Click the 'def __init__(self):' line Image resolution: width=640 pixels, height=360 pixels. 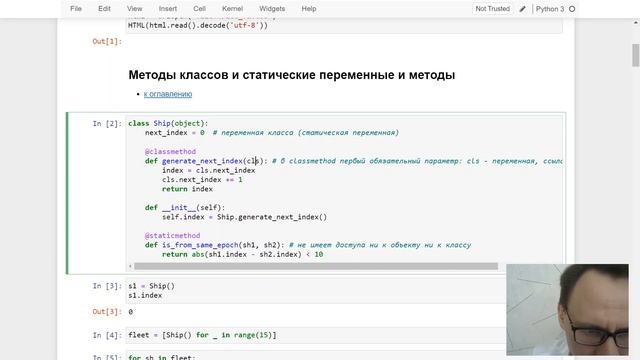click(x=185, y=207)
